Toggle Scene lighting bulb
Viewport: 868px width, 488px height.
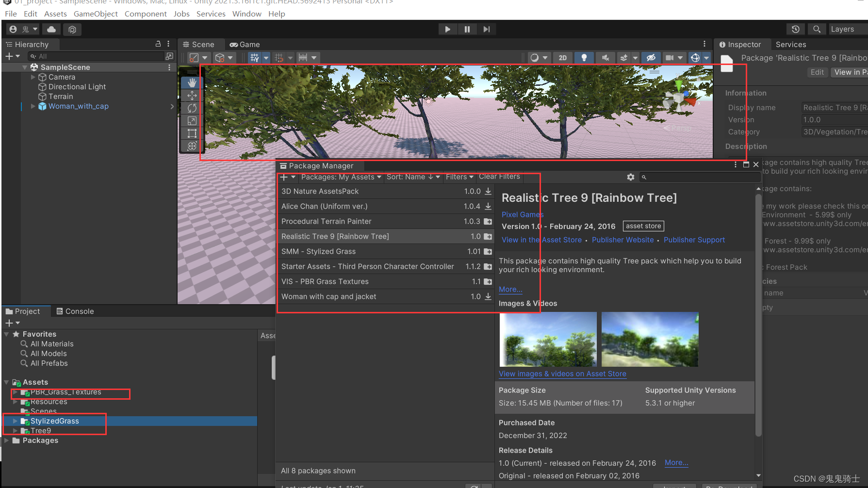tap(584, 58)
